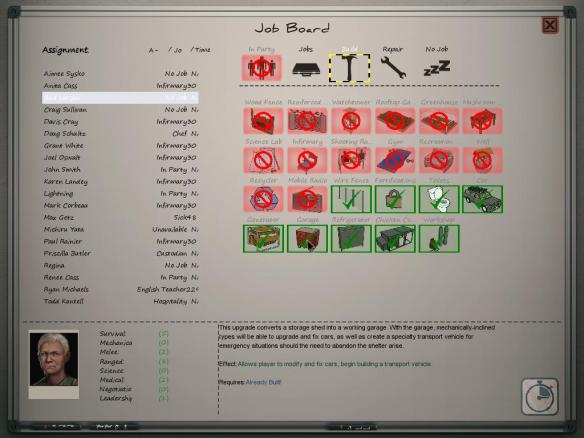The width and height of the screenshot is (584, 438).
Task: Select survivor Craig Sullivan
Action: tap(120, 110)
